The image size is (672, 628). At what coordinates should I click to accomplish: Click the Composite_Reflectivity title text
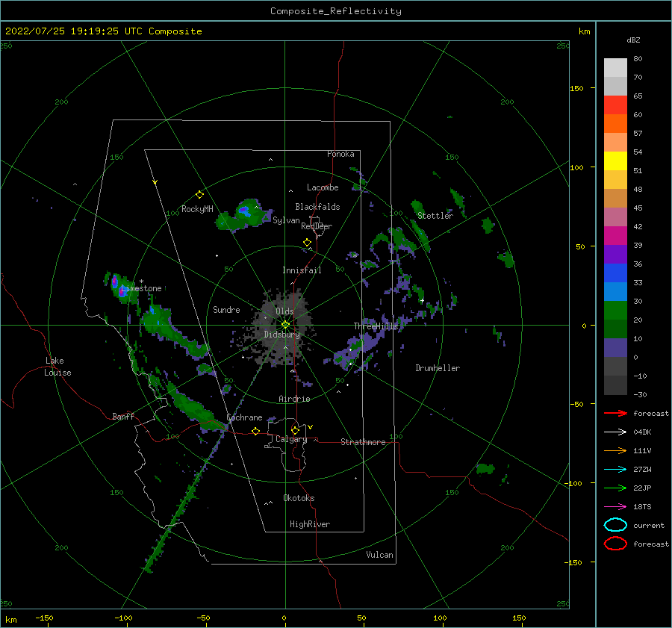336,11
